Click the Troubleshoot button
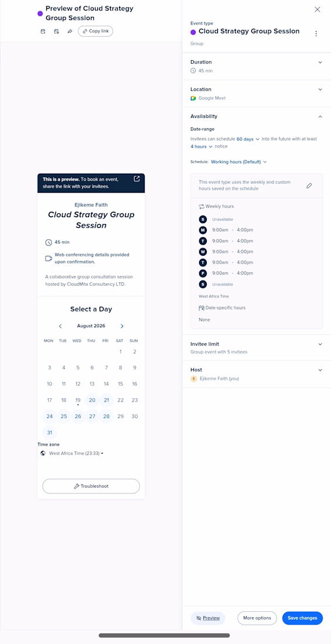The width and height of the screenshot is (331, 644). click(91, 486)
